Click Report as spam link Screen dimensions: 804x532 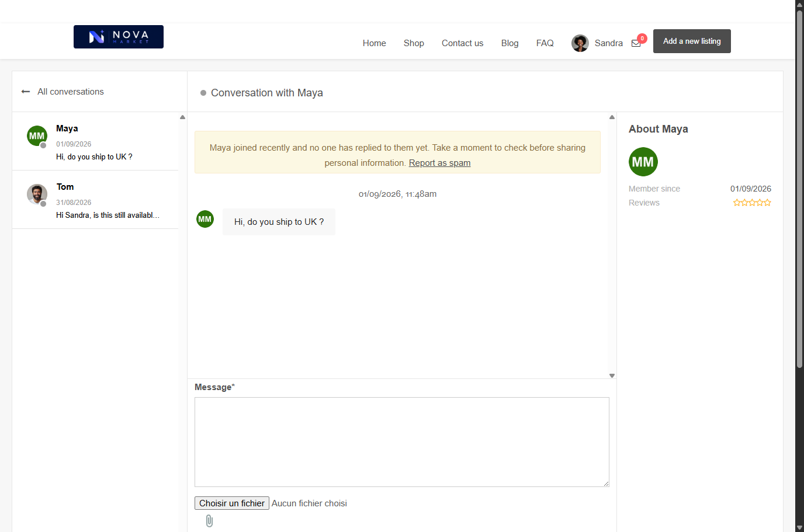click(x=440, y=163)
